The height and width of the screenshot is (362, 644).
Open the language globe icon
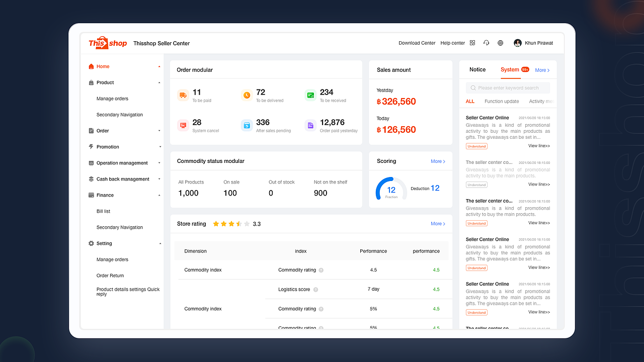pos(500,43)
